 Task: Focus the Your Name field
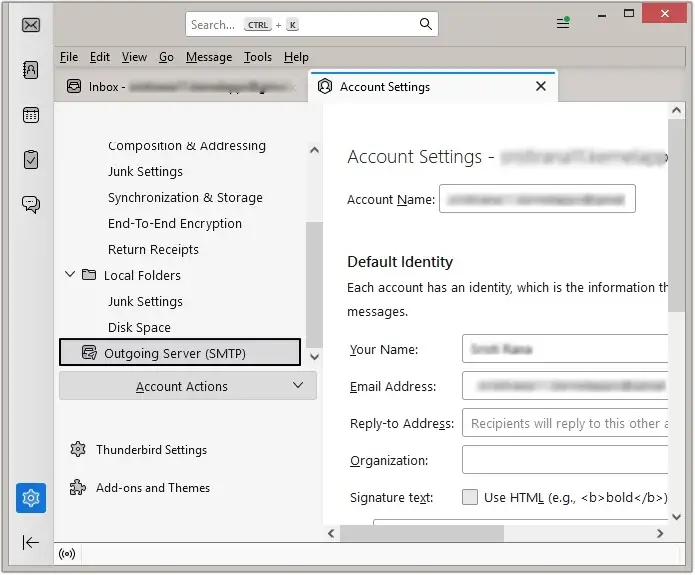[x=565, y=348]
